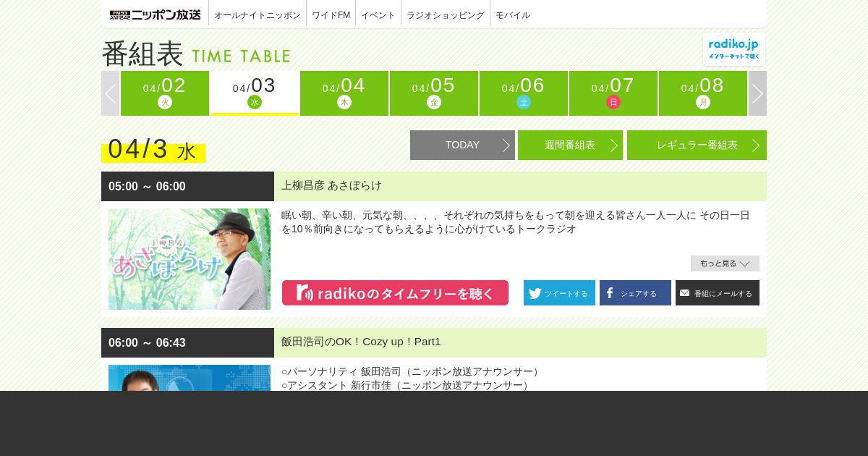The width and height of the screenshot is (868, 456).
Task: Open program title 飯田浩司のOK！Cozy up！Part1
Action: pyautogui.click(x=361, y=342)
